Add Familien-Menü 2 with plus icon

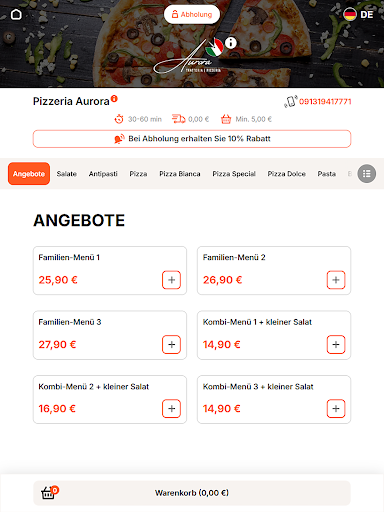click(x=336, y=280)
